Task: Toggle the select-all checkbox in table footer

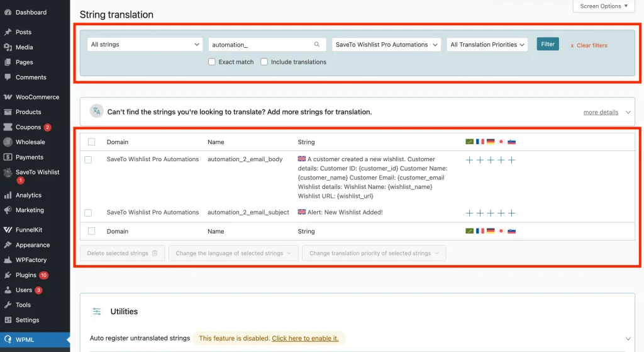Action: (x=92, y=231)
